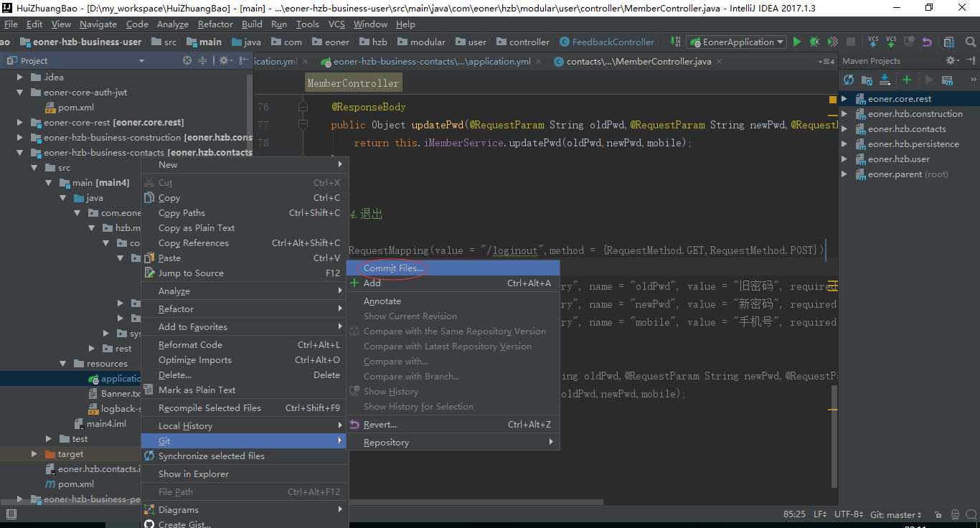Reimport all Maven projects icon
980x528 pixels.
point(849,80)
